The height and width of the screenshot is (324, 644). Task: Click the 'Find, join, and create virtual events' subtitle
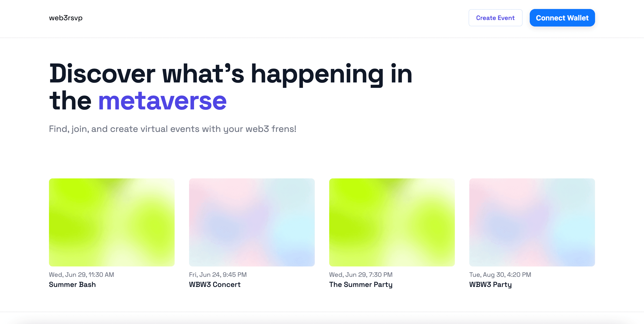click(x=172, y=129)
